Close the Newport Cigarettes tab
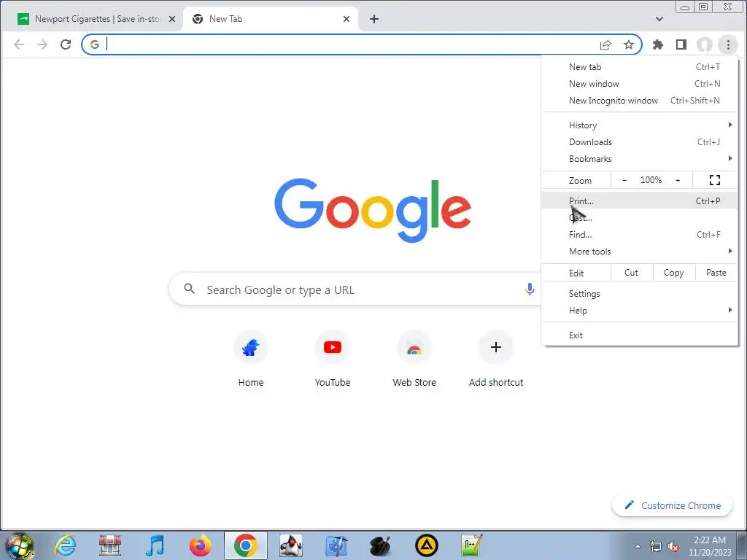The width and height of the screenshot is (747, 560). coord(172,19)
